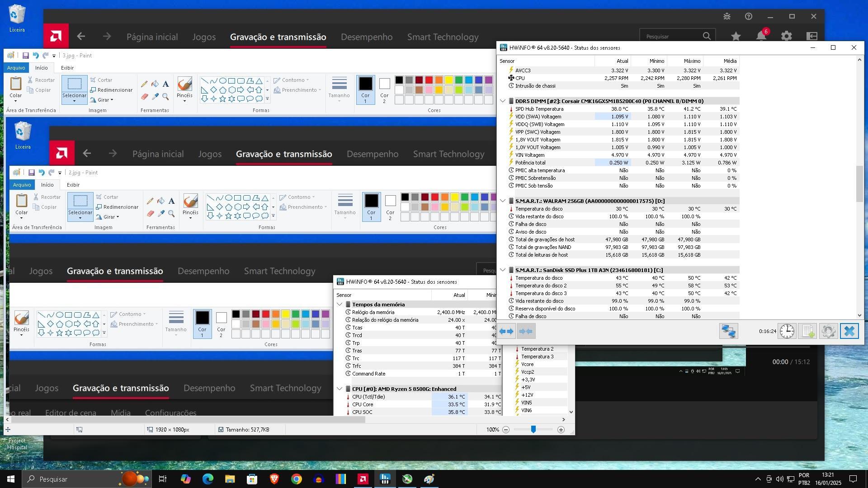Viewport: 868px width, 488px height.
Task: Click the Windows taskbar Pesquisar search box
Action: click(x=86, y=479)
